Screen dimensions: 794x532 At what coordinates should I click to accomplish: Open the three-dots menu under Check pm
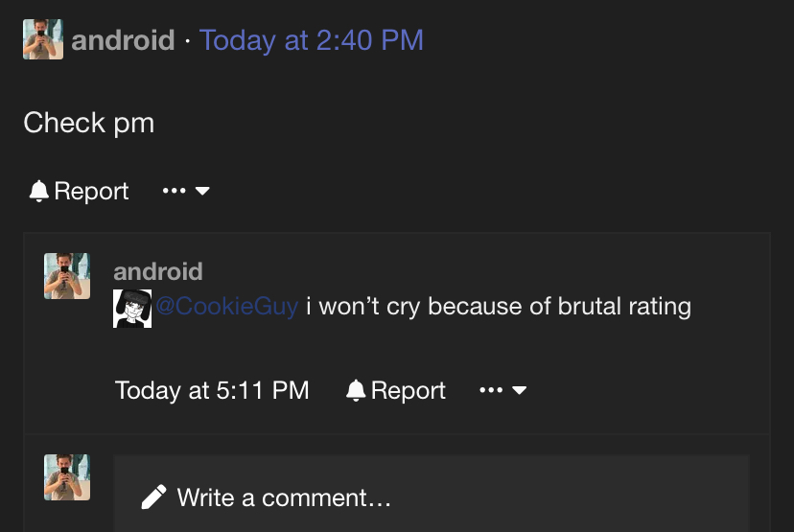[x=175, y=191]
